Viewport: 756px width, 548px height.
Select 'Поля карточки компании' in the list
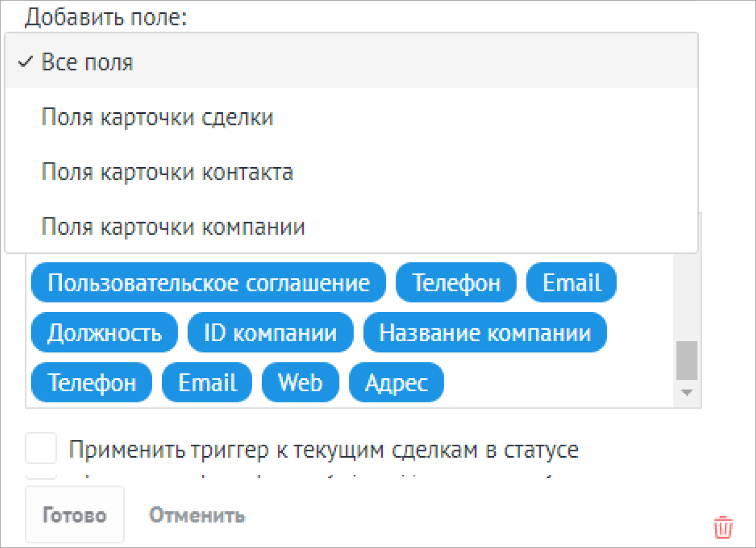tap(351, 227)
